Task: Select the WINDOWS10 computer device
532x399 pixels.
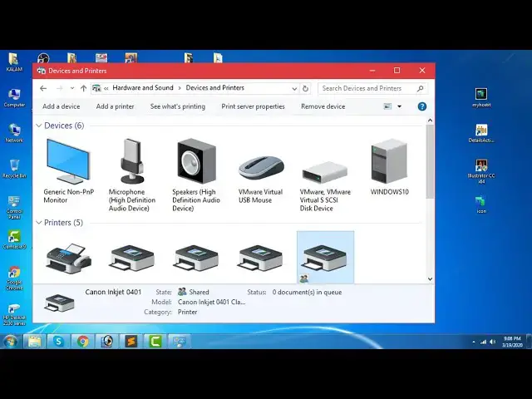Action: [389, 166]
